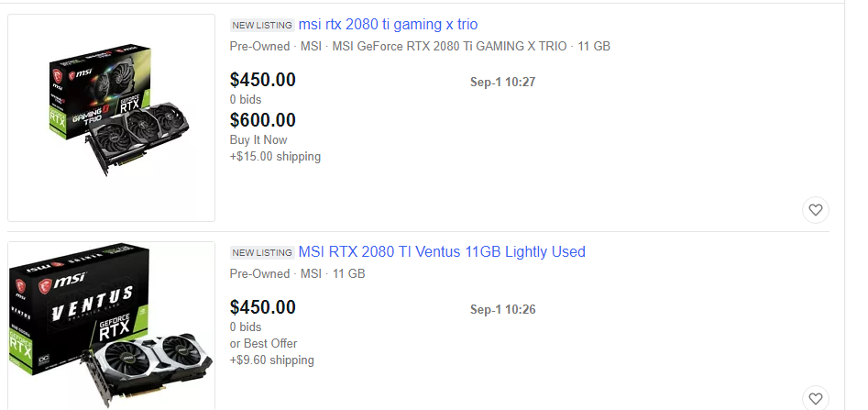Click the NEW LISTING badge on the Ventus listing
Screen dimensions: 868x410
point(262,252)
